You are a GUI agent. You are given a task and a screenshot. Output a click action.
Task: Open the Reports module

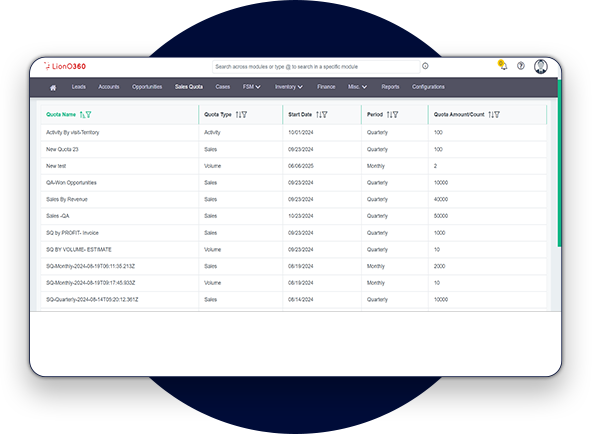390,87
